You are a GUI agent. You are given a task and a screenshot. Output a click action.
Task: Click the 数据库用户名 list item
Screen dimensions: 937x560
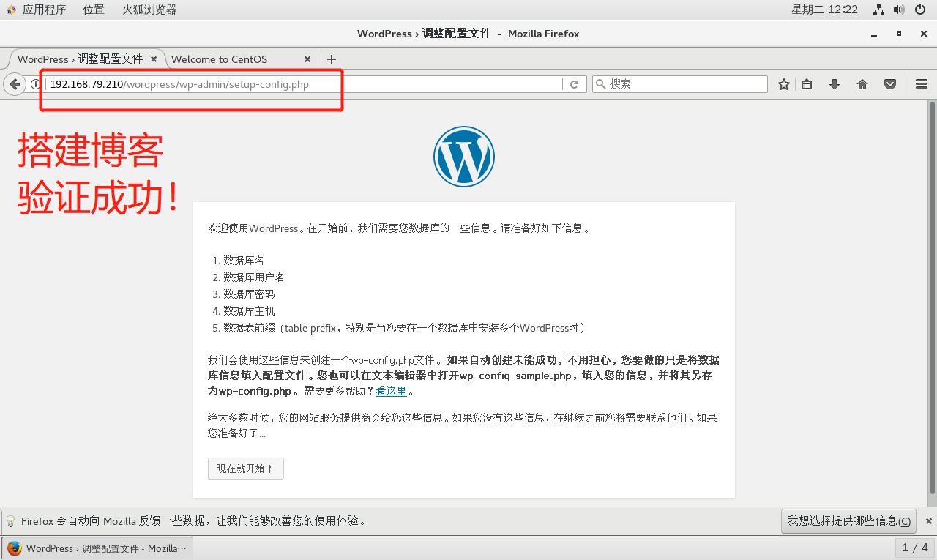254,277
